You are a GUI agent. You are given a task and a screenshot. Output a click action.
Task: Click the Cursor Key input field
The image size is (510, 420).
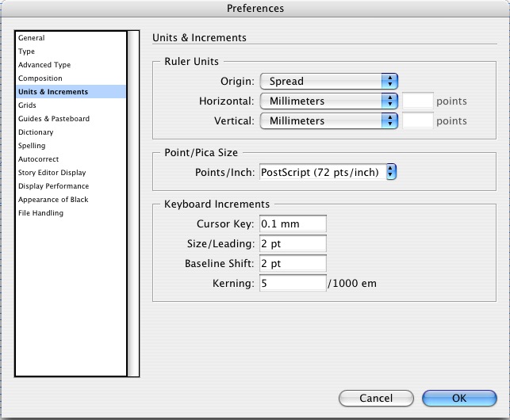[x=293, y=223]
